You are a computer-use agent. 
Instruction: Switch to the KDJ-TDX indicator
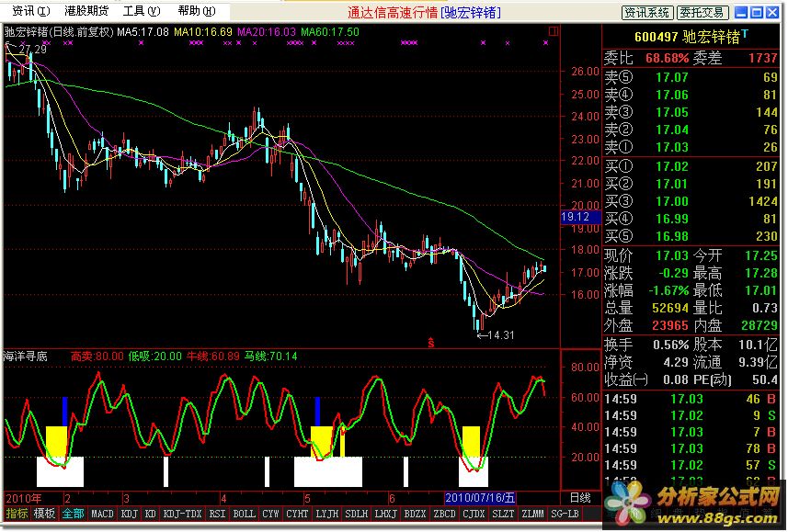click(182, 514)
